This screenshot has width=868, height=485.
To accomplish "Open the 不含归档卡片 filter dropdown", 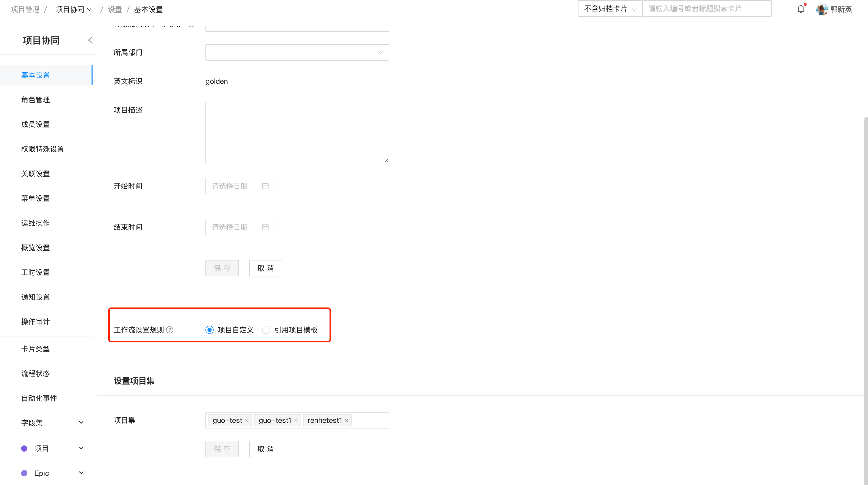I will [610, 9].
